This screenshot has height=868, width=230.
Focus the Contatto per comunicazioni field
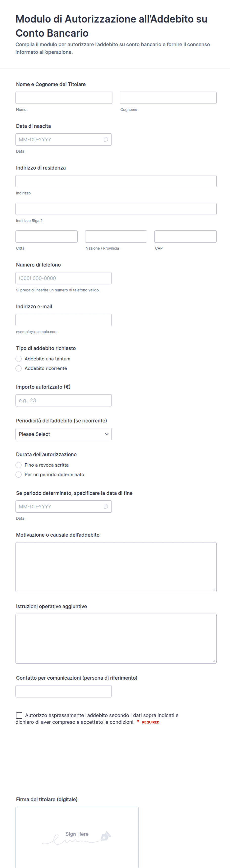click(x=64, y=691)
